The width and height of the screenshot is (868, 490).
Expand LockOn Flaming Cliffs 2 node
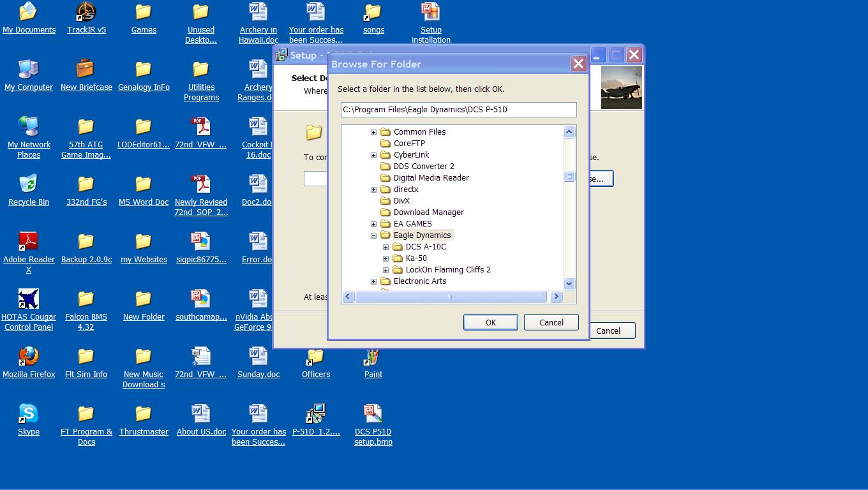click(385, 270)
